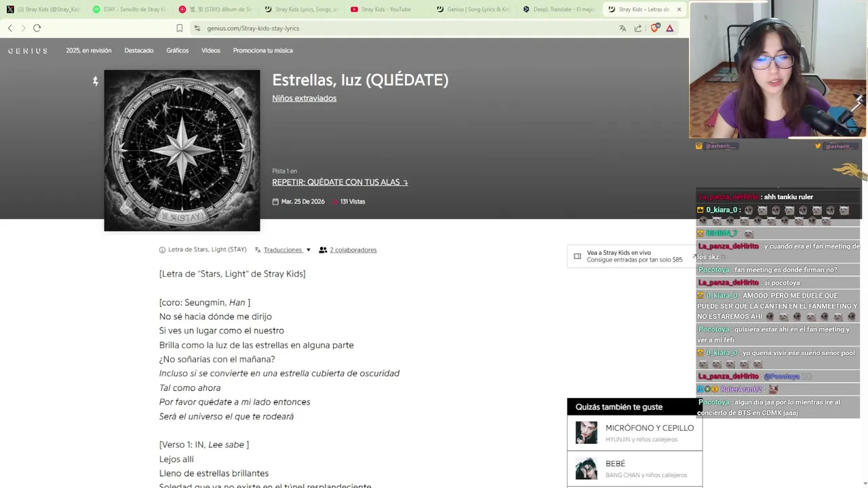The width and height of the screenshot is (868, 488).
Task: Switch to Stray Kids Lyrics, Songs tab
Action: tap(302, 9)
